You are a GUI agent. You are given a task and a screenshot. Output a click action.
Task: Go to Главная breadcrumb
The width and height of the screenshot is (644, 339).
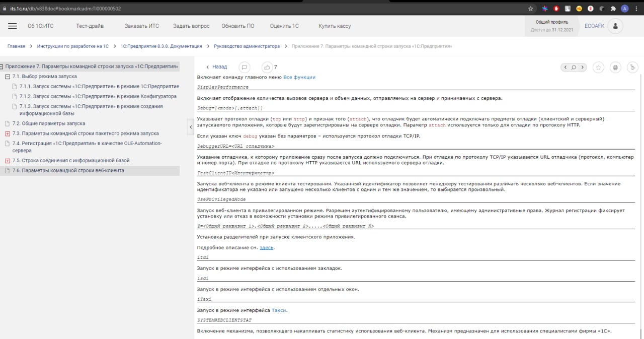point(16,46)
